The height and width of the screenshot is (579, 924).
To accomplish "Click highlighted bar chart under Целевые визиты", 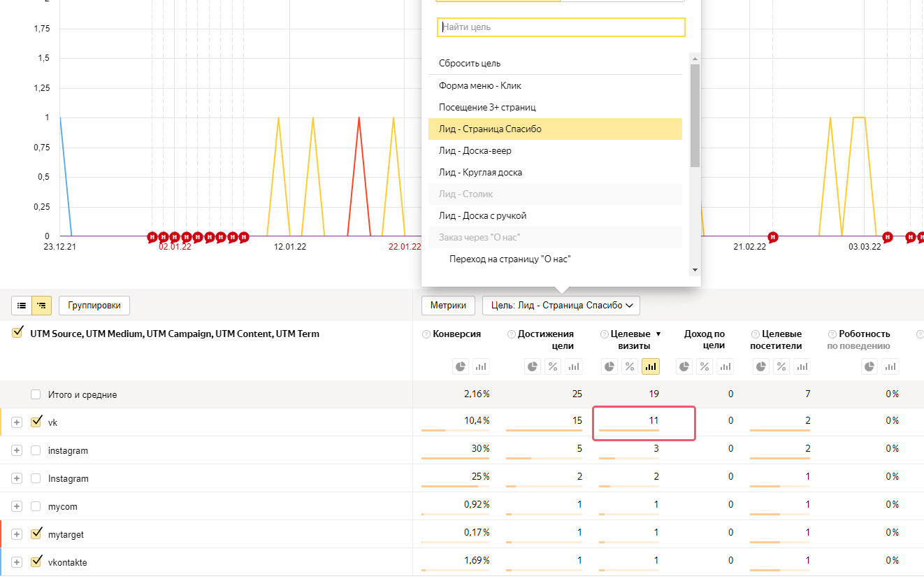I will [x=650, y=366].
